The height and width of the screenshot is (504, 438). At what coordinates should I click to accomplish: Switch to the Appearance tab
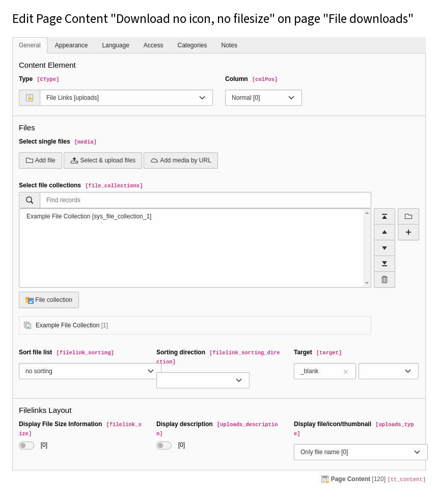(71, 45)
